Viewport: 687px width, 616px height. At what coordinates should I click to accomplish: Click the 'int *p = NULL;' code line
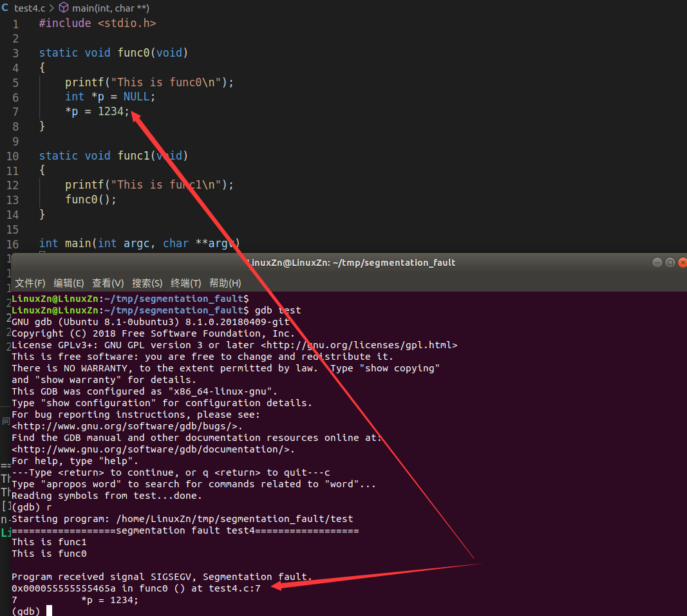(110, 97)
